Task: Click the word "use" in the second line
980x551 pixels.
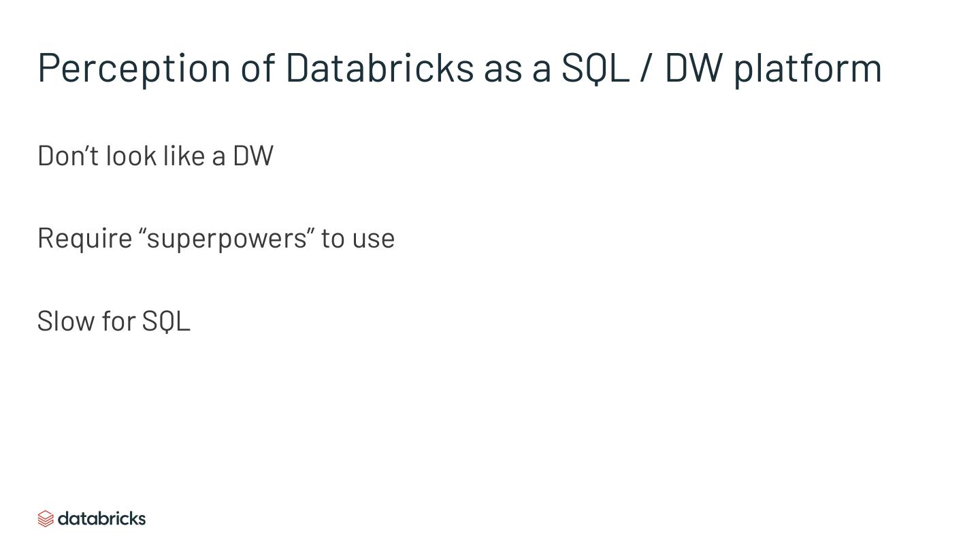Action: click(374, 239)
